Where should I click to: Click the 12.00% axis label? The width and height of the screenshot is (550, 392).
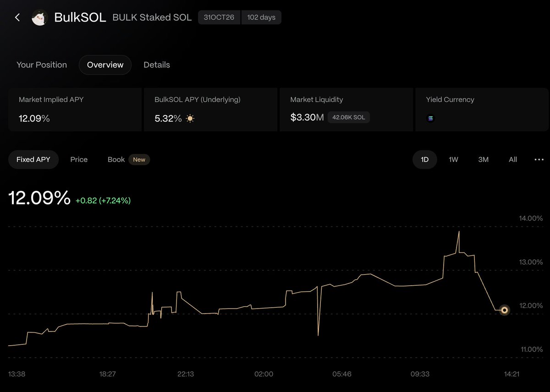tap(531, 305)
